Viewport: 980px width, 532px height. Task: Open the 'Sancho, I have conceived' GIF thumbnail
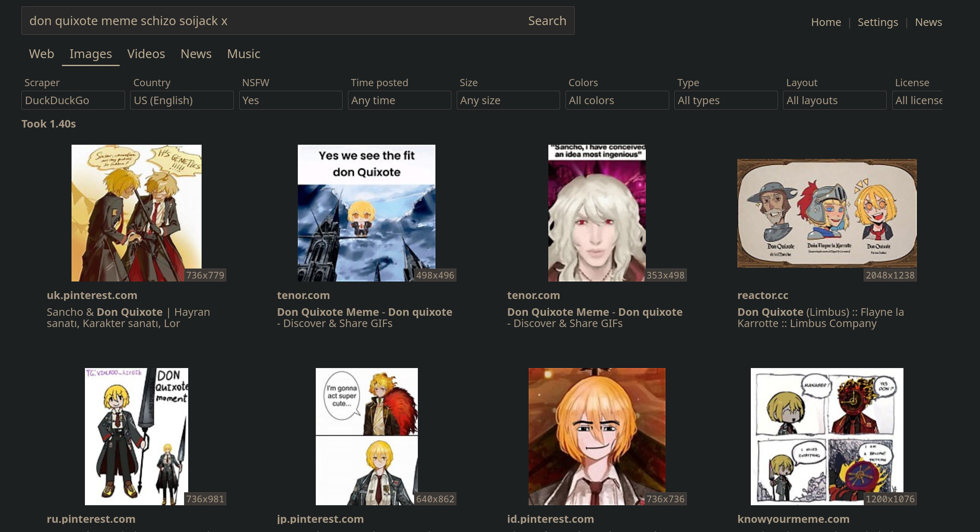tap(597, 213)
